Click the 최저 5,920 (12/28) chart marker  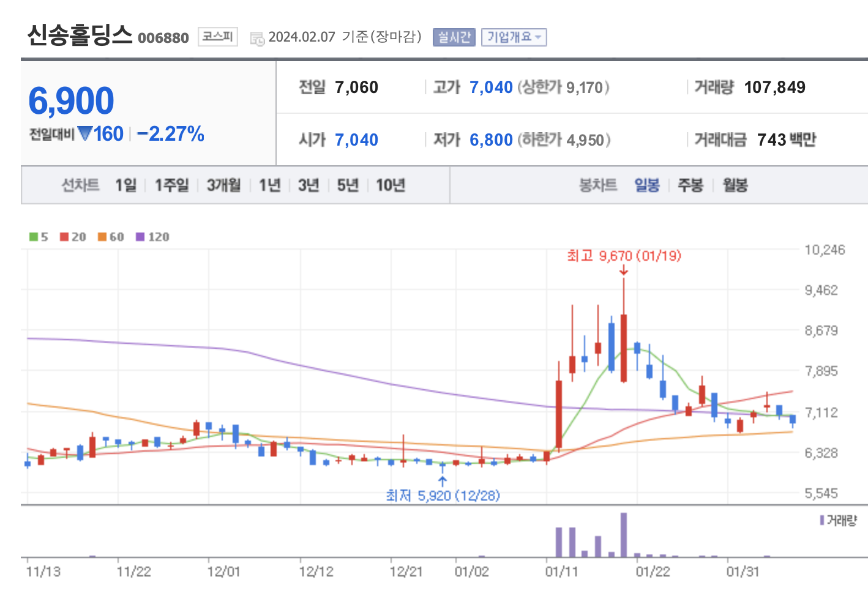click(443, 495)
